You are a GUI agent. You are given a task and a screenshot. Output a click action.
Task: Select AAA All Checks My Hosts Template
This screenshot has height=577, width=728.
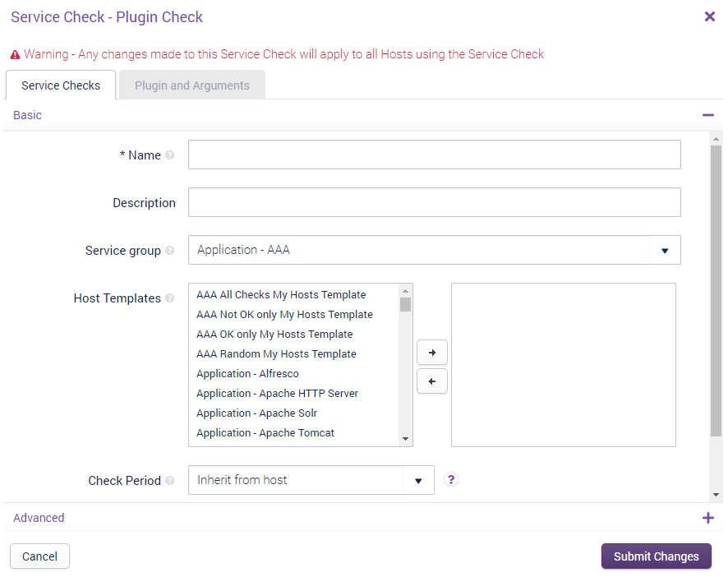click(x=281, y=295)
